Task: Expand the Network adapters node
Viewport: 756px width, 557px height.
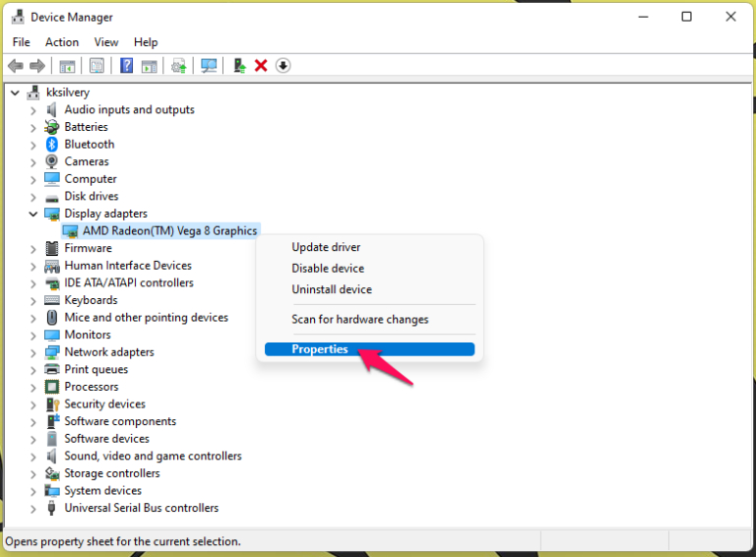Action: [33, 352]
